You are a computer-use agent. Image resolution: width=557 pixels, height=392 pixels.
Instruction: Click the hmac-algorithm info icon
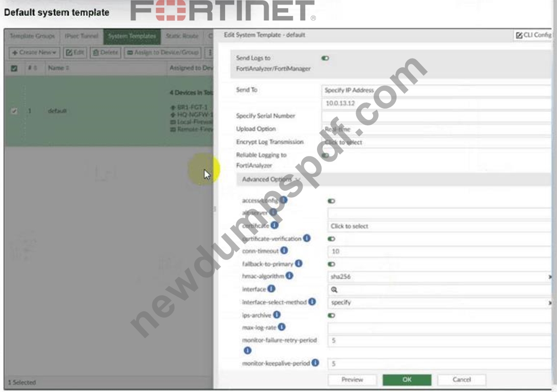(x=289, y=276)
